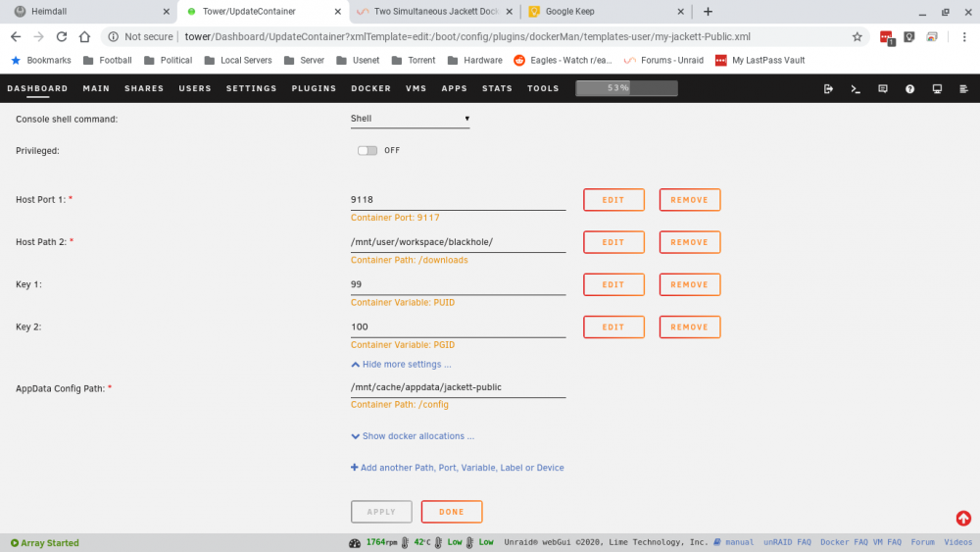This screenshot has width=980, height=552.
Task: Click Add another Path, Port, Variable link
Action: 457,468
